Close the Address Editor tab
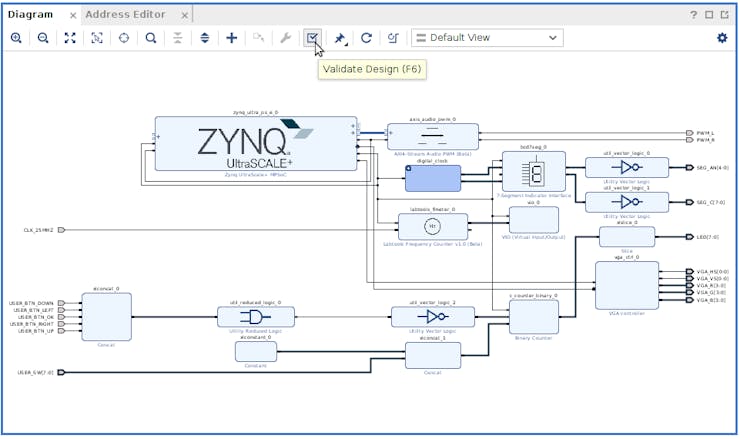Screen dimensions: 740x439 [x=181, y=15]
